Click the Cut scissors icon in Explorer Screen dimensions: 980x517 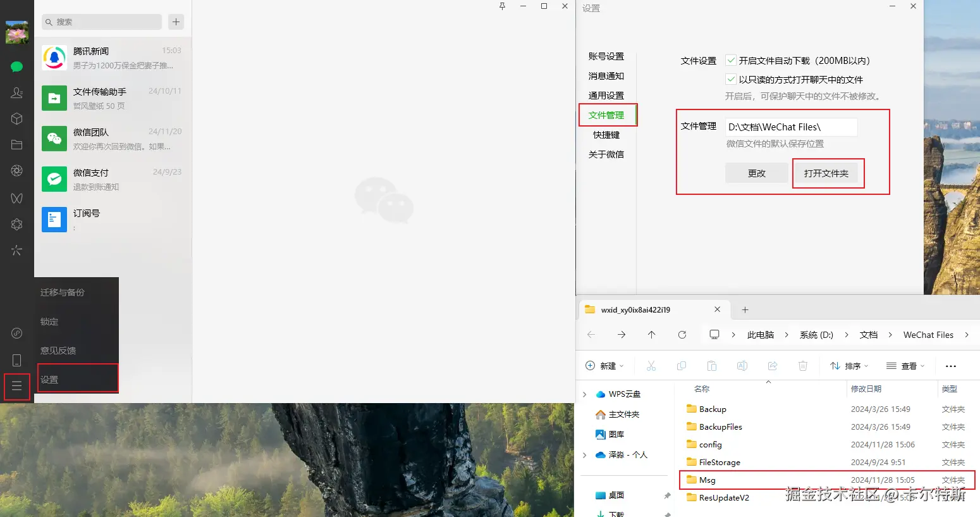pos(651,366)
